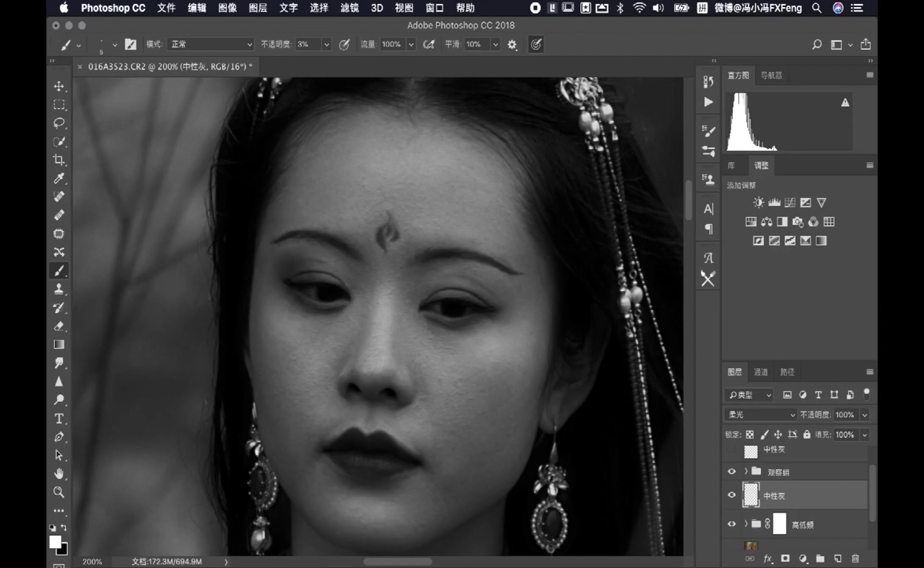Select the Clone Stamp tool
924x568 pixels.
(x=59, y=289)
